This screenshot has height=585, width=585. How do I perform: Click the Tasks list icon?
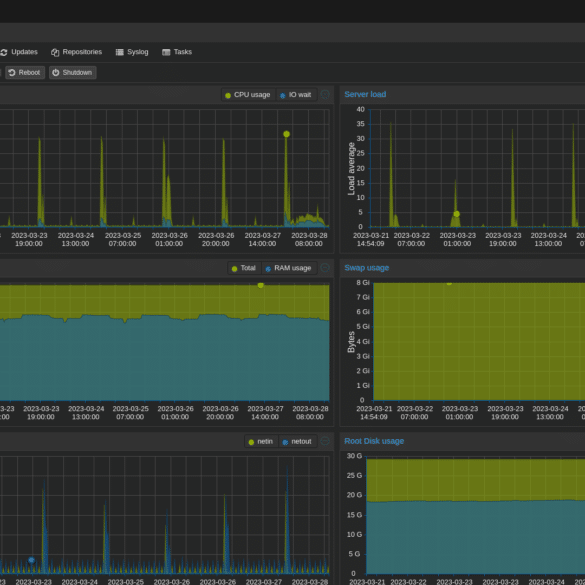click(x=166, y=52)
